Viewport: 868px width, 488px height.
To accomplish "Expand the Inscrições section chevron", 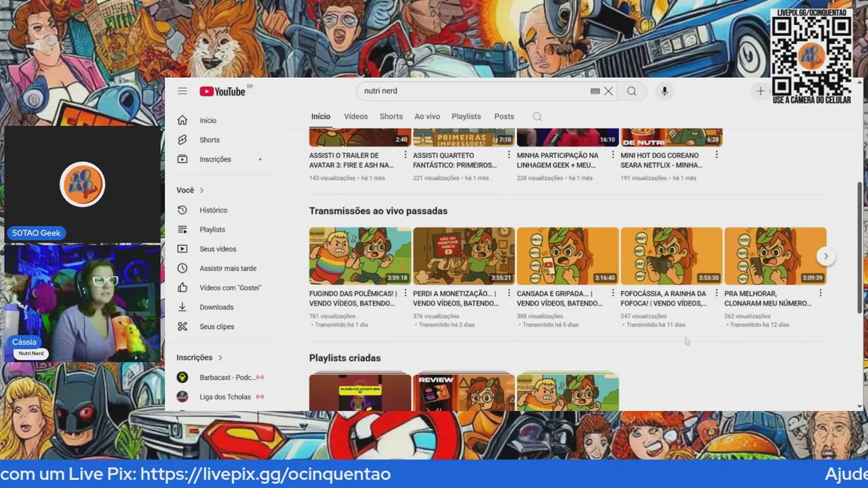I will tap(220, 357).
